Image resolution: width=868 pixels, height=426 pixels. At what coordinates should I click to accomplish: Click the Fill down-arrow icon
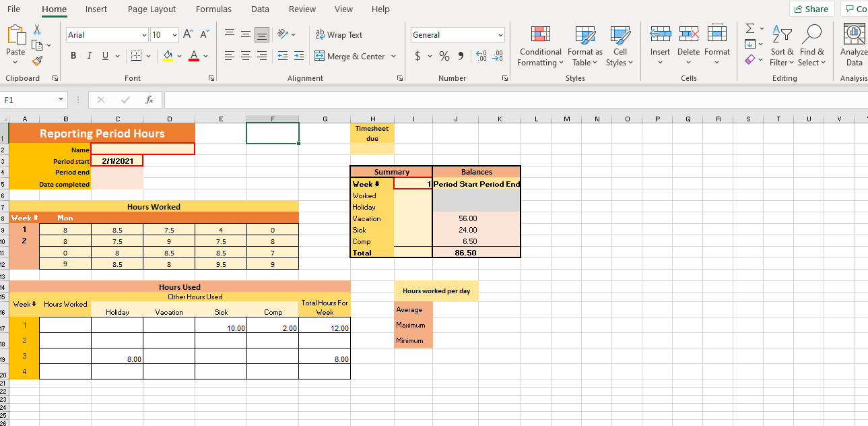[750, 44]
